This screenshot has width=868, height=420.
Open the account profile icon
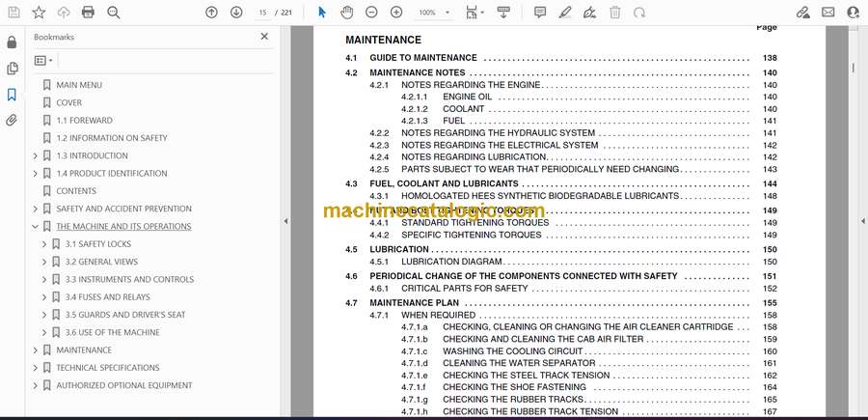[x=854, y=13]
